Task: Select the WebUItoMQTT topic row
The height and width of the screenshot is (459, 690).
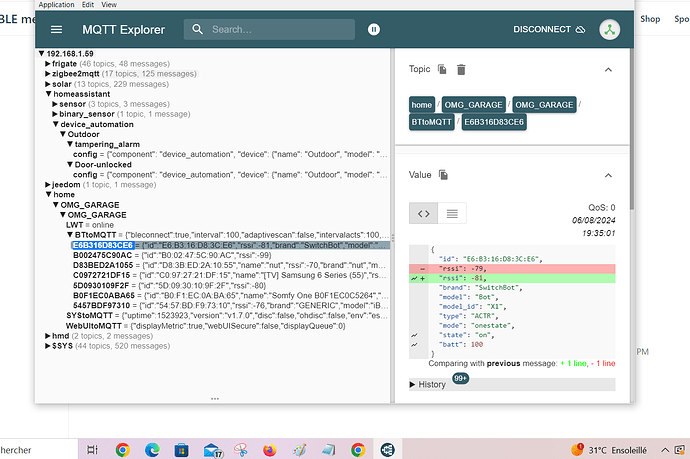Action: click(x=206, y=326)
